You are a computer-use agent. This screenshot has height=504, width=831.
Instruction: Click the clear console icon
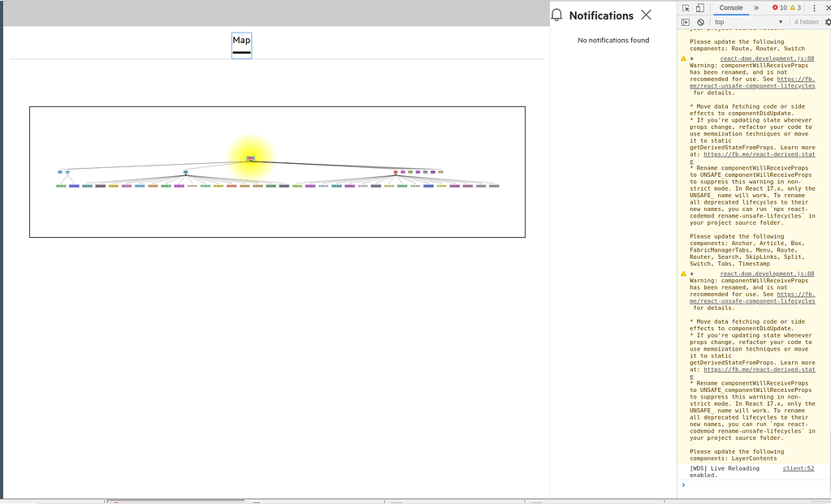[700, 22]
